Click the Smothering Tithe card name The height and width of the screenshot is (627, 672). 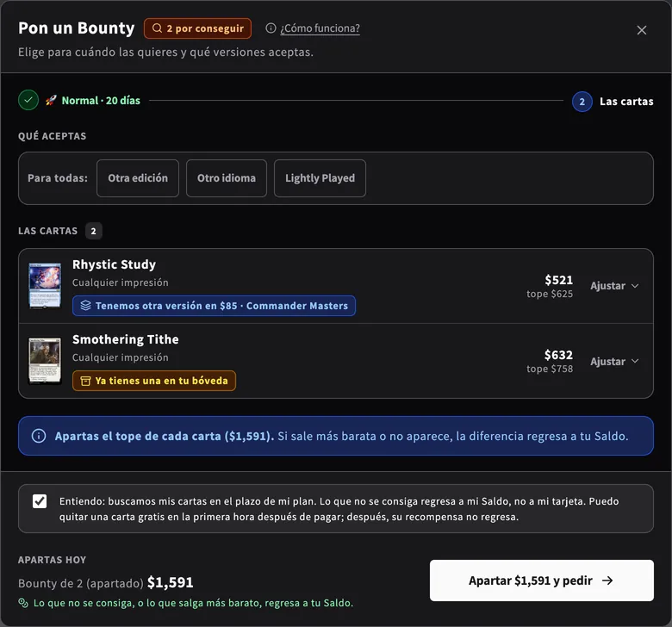[x=126, y=339]
